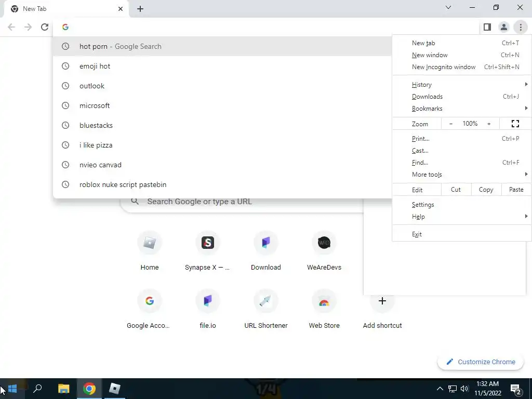Click the Copy button in Edit row

point(486,190)
